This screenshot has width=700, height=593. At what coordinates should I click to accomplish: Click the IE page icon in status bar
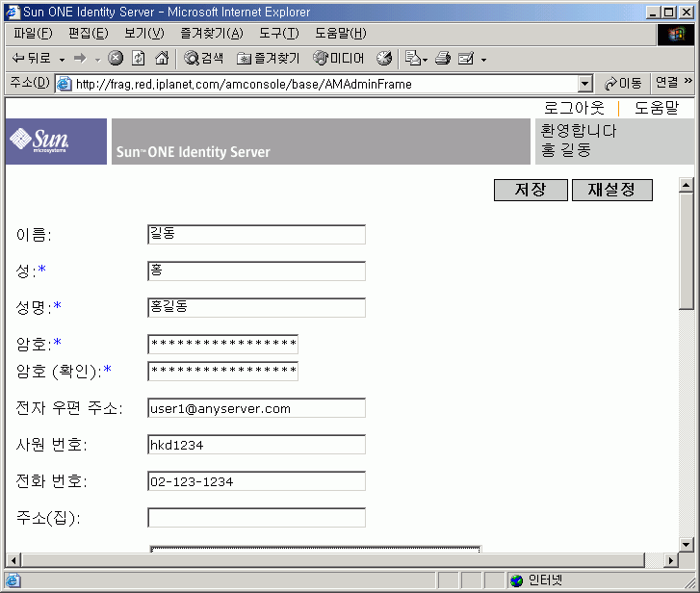click(x=13, y=580)
